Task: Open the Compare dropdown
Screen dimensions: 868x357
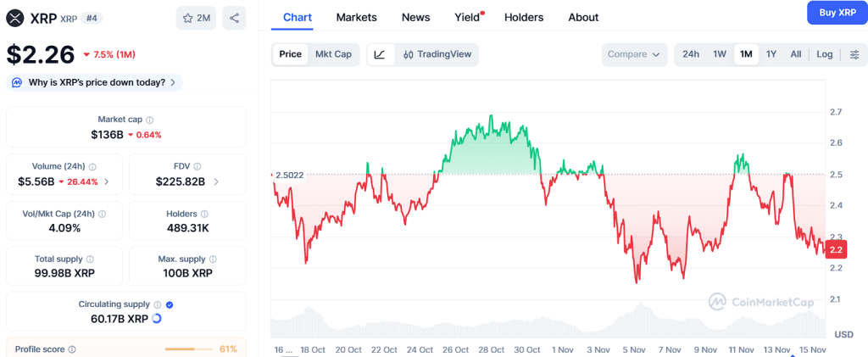Action: (x=635, y=54)
